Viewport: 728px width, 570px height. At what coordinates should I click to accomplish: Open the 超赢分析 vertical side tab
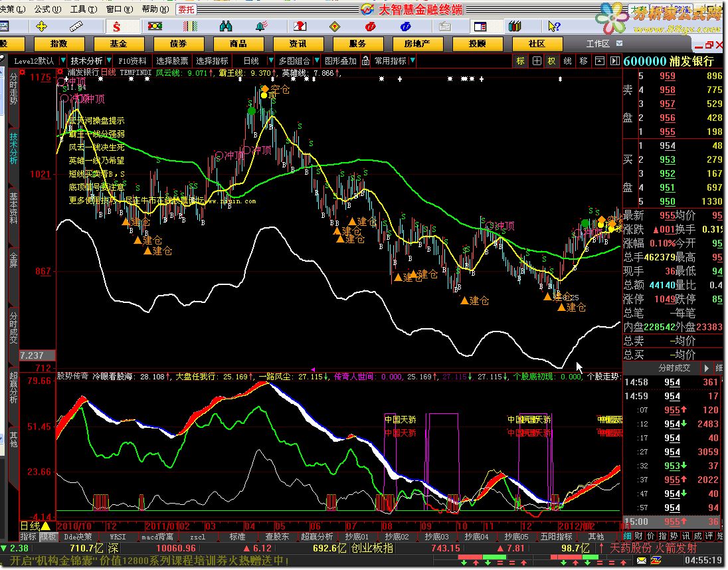pos(13,387)
